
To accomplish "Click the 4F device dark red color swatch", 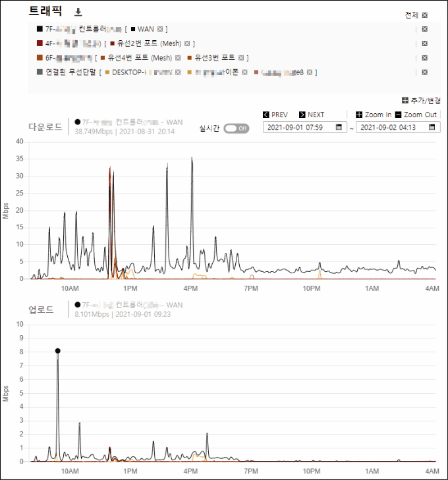I will 40,43.
